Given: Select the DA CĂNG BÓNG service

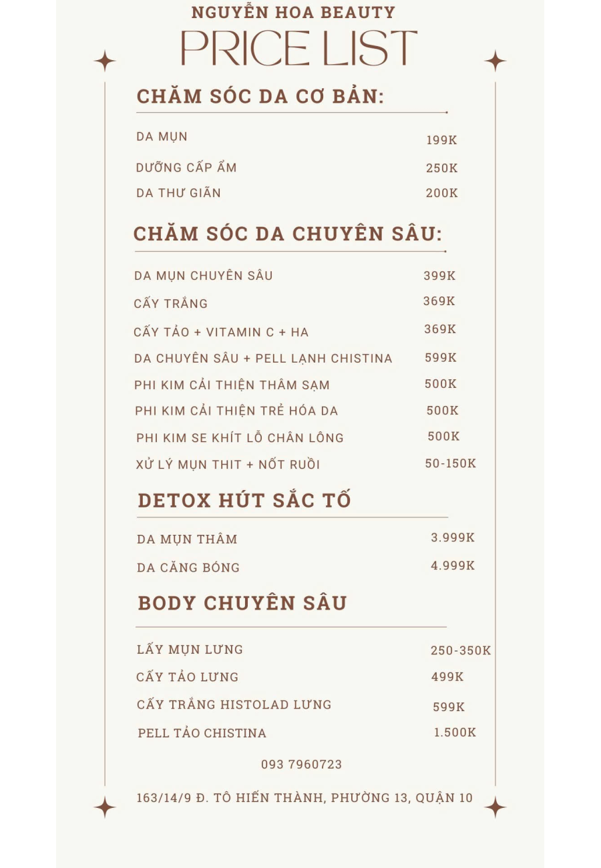Looking at the screenshot, I should [x=188, y=568].
